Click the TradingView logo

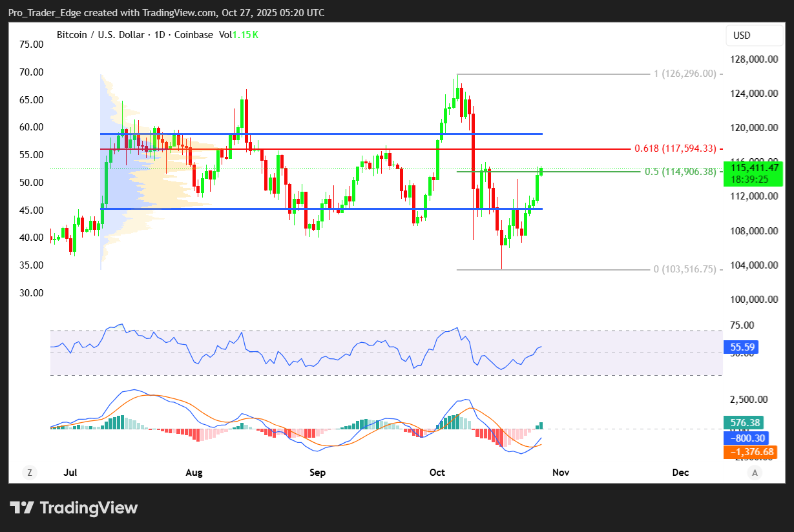click(x=74, y=507)
